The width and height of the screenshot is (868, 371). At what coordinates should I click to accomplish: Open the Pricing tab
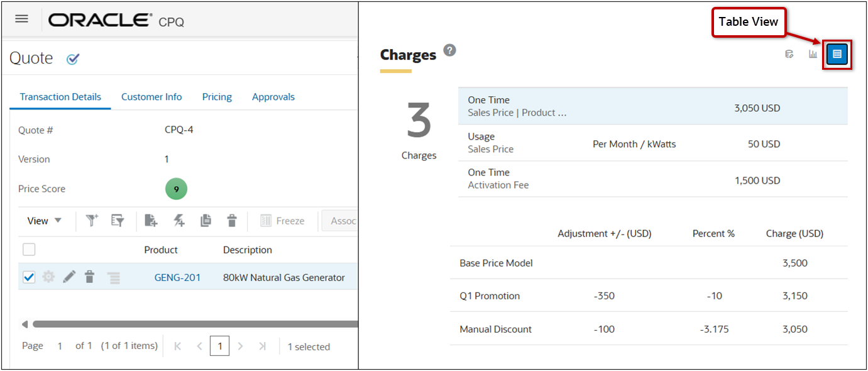217,97
